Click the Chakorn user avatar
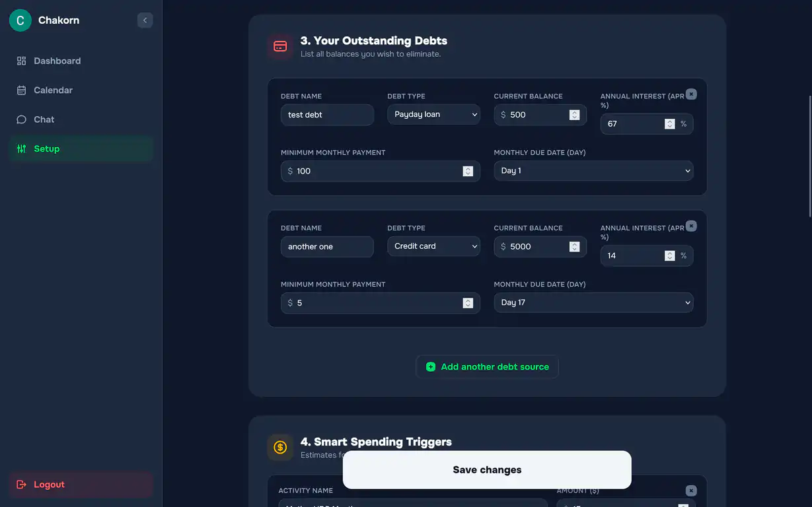Image resolution: width=812 pixels, height=507 pixels. click(20, 20)
